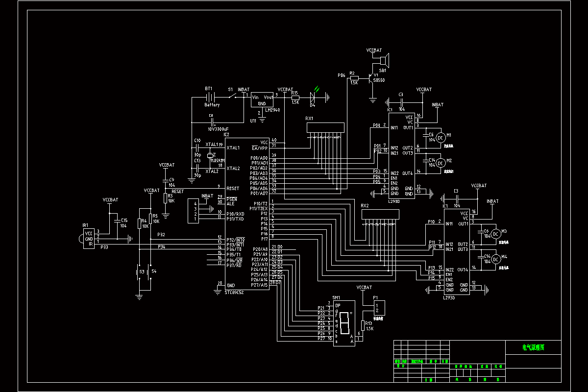
Task: Click the P11/T2EX pin label
Action: 259,208
